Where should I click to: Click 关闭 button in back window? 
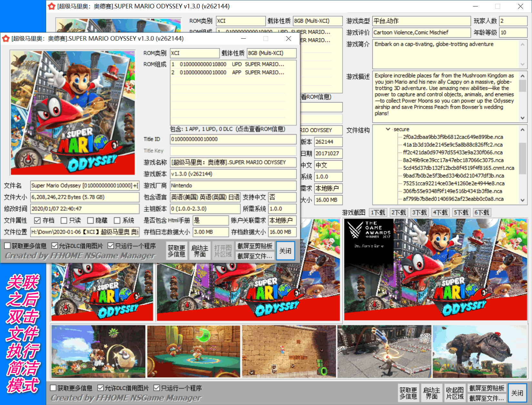(x=517, y=393)
